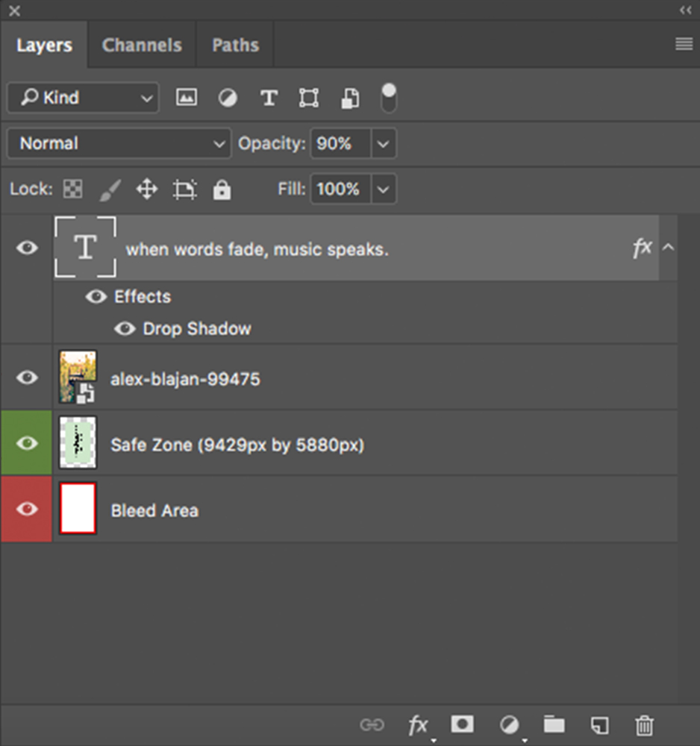Open the Opacity slider dropdown arrow

coord(383,144)
